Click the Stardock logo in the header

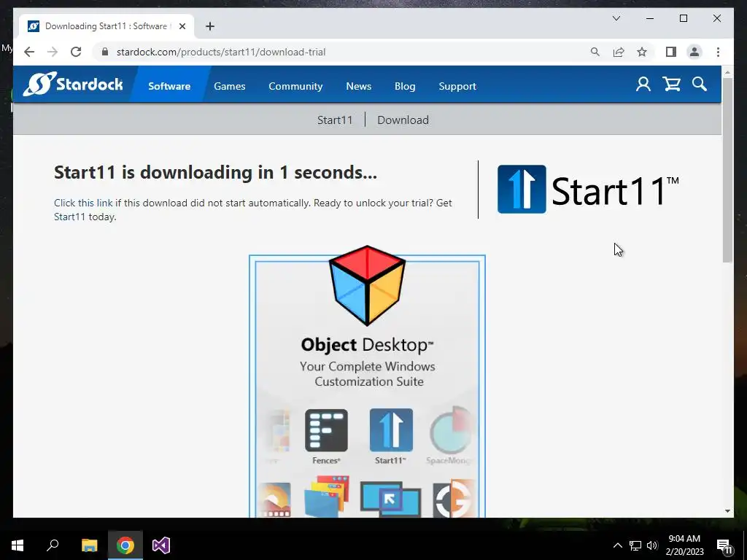pyautogui.click(x=73, y=85)
